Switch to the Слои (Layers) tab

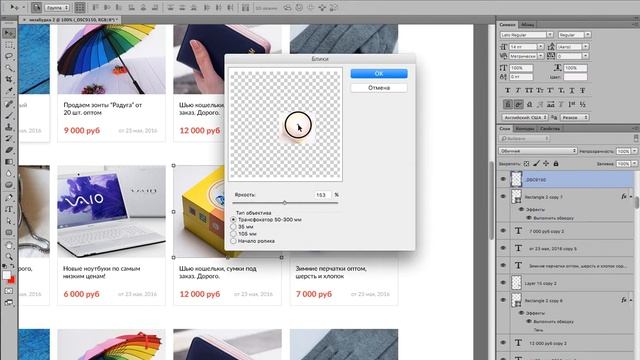[x=505, y=128]
